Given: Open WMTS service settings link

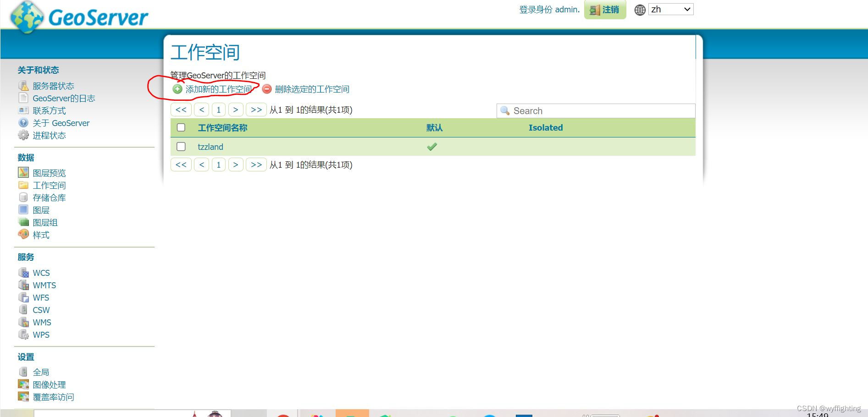Looking at the screenshot, I should (44, 285).
